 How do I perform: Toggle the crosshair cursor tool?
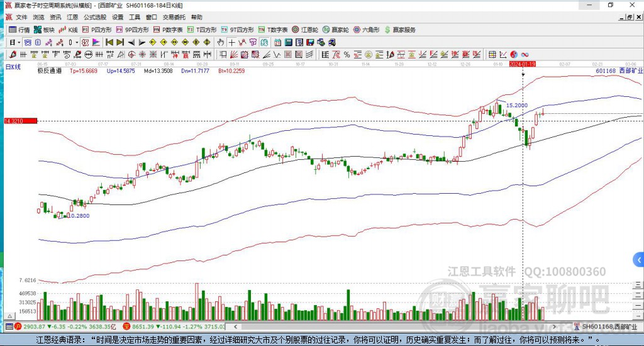click(x=232, y=42)
